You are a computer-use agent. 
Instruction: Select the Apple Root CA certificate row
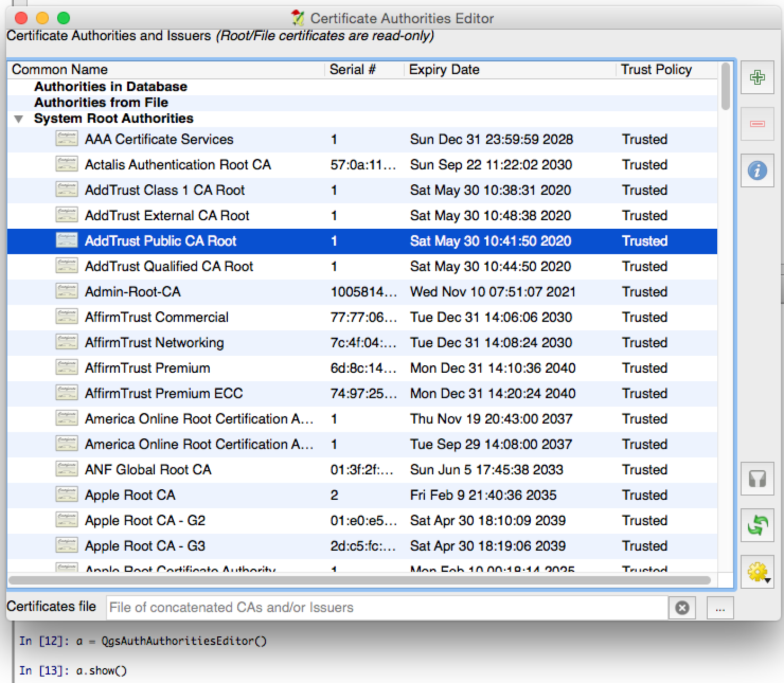click(x=130, y=496)
